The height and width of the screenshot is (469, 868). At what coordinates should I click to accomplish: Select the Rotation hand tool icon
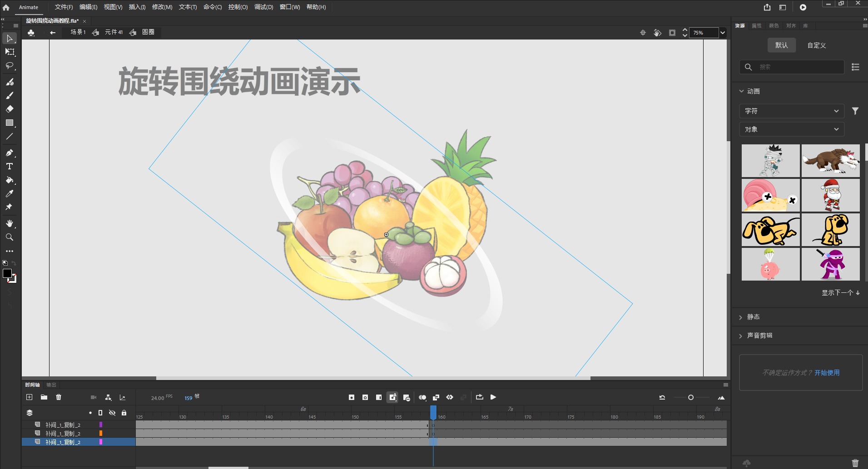tap(657, 33)
